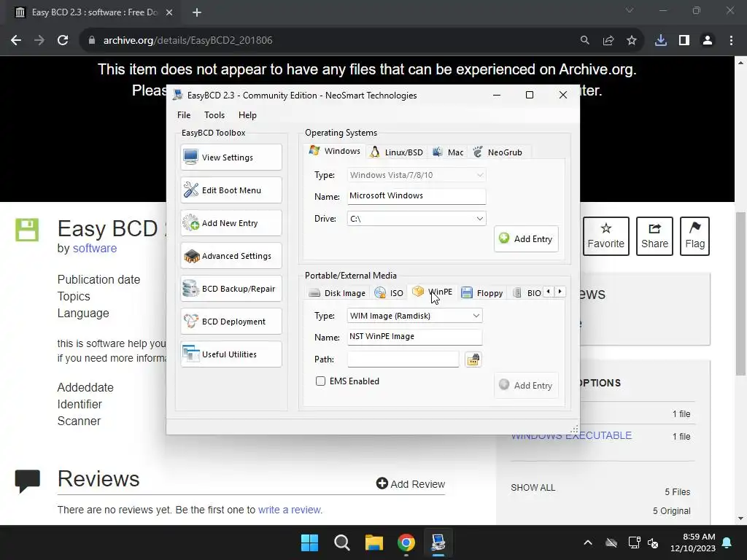Screen dimensions: 747x560
Task: Open Chrome three-dot menu
Action: [731, 41]
